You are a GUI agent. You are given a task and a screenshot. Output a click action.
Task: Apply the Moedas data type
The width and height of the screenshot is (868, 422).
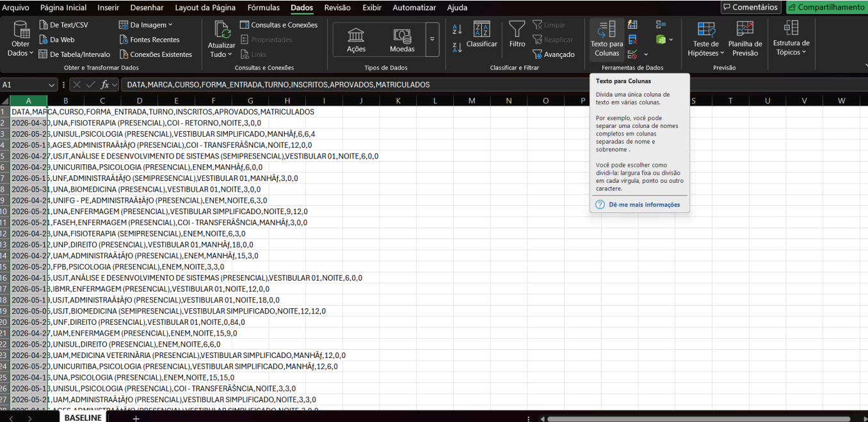[402, 40]
